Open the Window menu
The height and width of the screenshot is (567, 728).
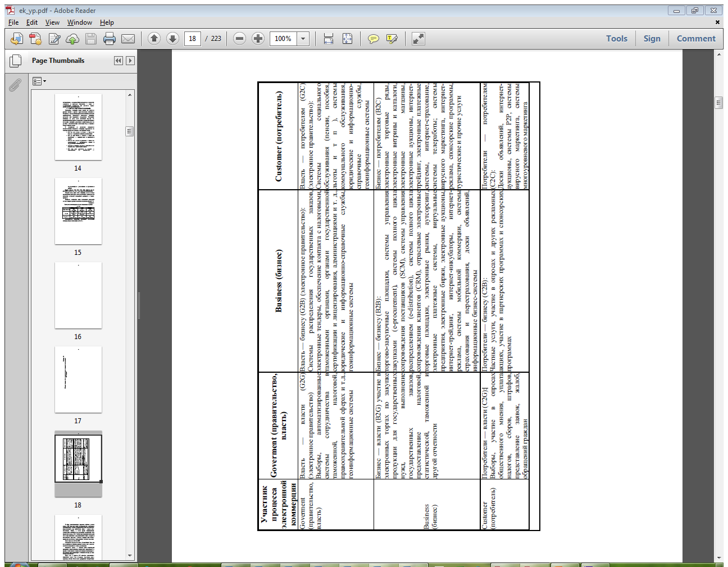[x=80, y=22]
